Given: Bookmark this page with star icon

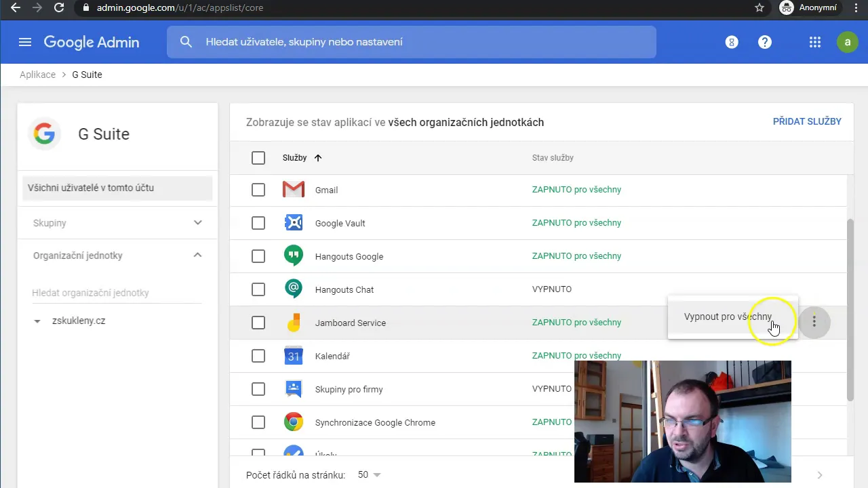Looking at the screenshot, I should [x=759, y=7].
